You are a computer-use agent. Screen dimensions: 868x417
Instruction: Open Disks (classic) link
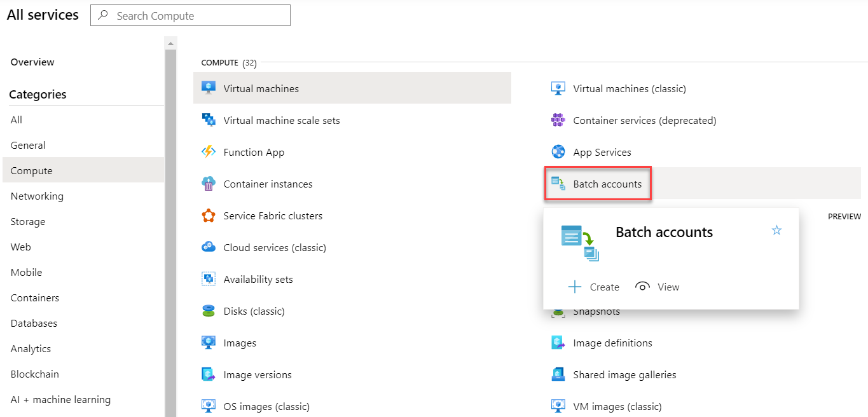pos(254,311)
